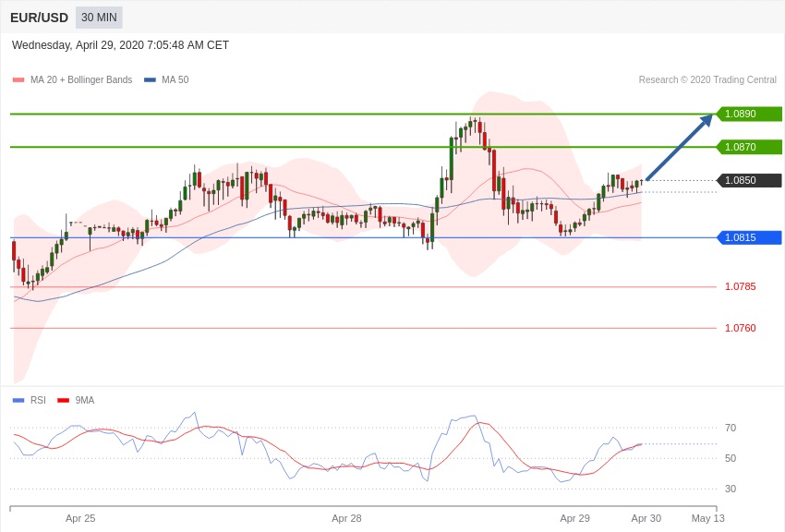This screenshot has width=785, height=532.
Task: Click the green 1.0870 resistance label
Action: pyautogui.click(x=750, y=147)
